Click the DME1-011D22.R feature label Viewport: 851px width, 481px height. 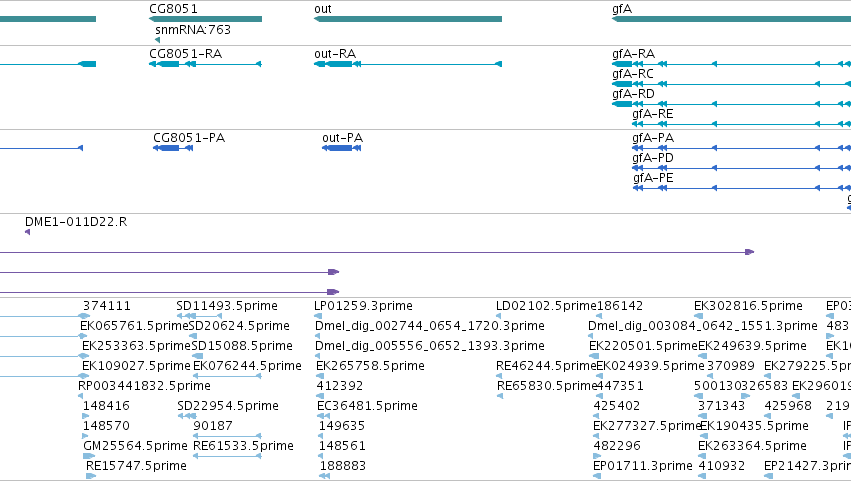(x=76, y=222)
